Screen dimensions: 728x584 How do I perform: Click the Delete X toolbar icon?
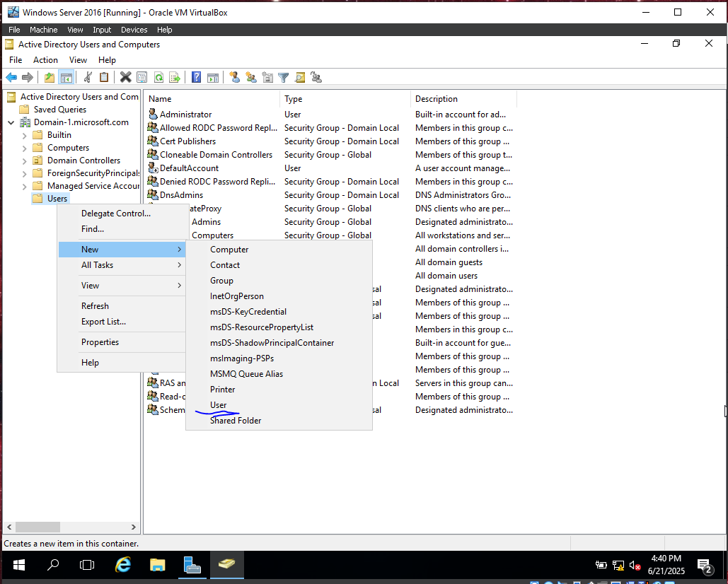[125, 77]
